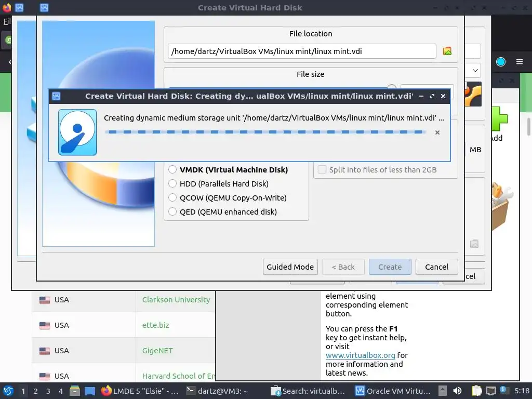Tick Split into files of less than 2GB
This screenshot has height=399, width=532.
(x=322, y=169)
